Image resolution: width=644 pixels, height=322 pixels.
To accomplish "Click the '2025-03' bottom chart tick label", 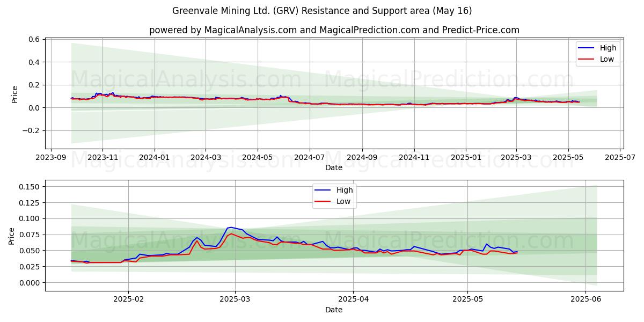I will click(235, 299).
